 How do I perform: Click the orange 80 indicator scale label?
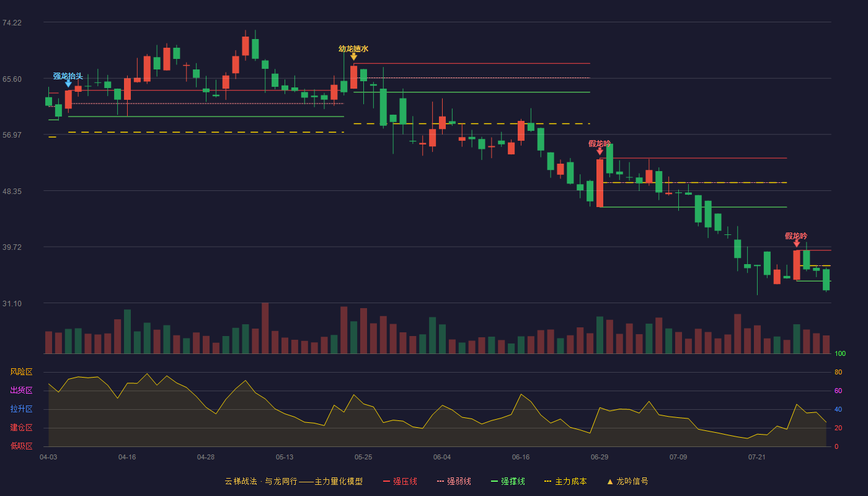point(838,372)
